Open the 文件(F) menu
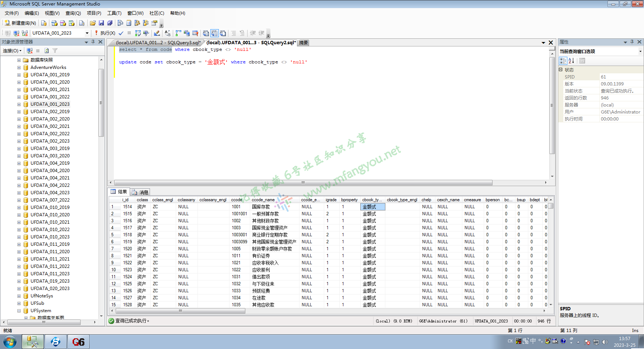 click(12, 13)
